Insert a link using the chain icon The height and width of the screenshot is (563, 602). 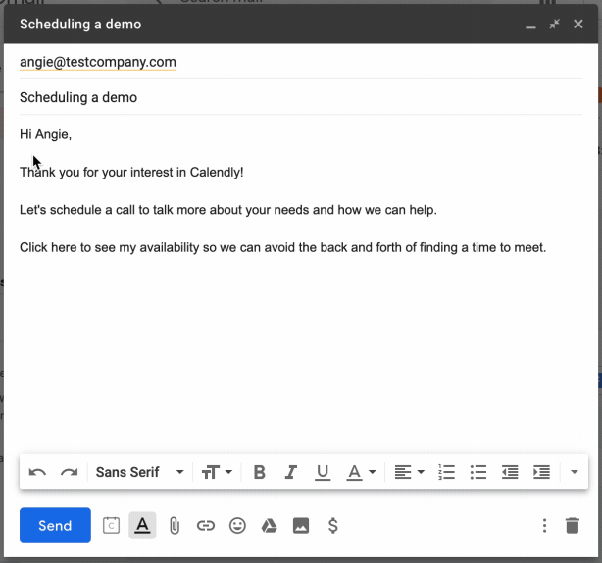(x=206, y=526)
